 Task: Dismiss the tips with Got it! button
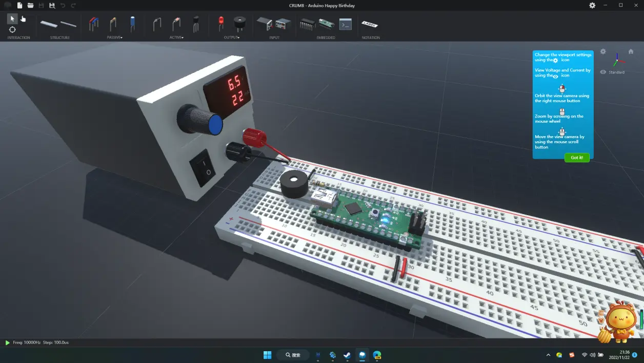pyautogui.click(x=577, y=158)
